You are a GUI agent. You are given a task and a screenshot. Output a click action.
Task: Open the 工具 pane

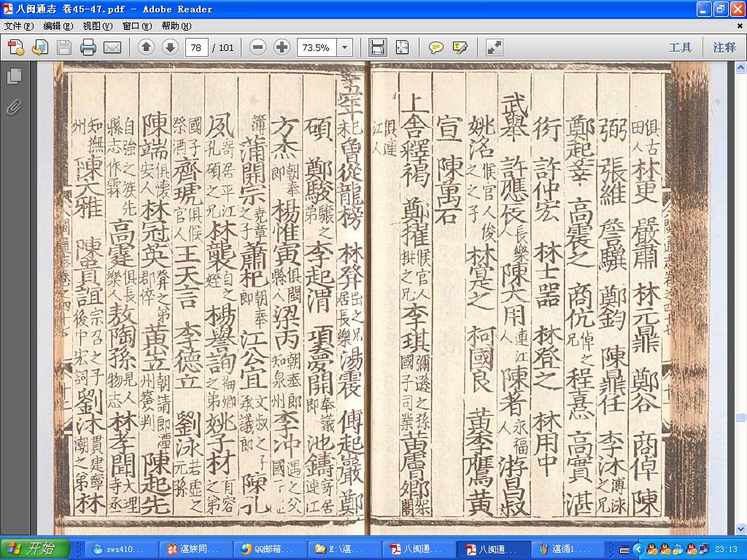tap(680, 47)
